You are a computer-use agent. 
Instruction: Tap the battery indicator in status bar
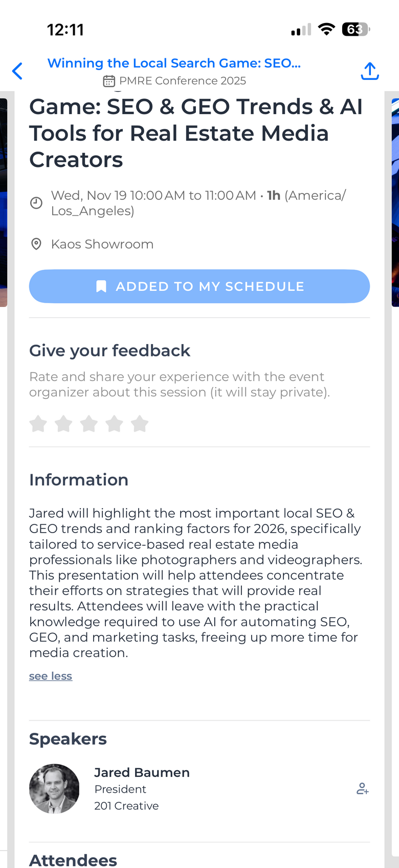click(356, 29)
